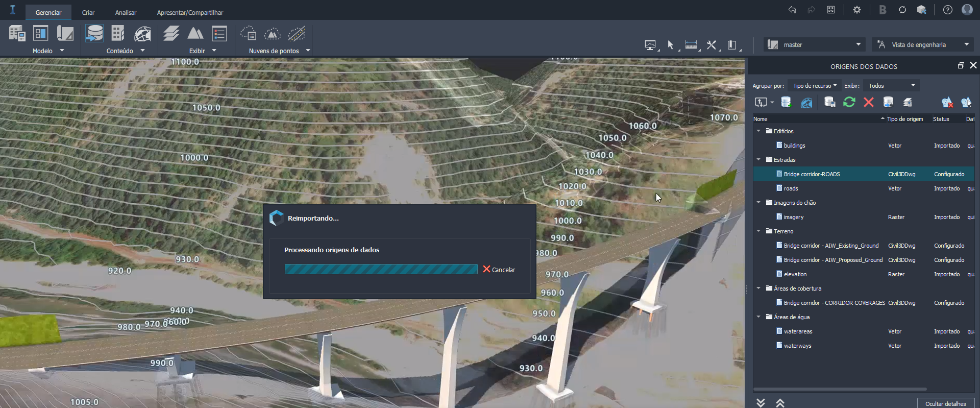This screenshot has width=980, height=408.
Task: Collapse the Estradas folder
Action: tap(758, 160)
